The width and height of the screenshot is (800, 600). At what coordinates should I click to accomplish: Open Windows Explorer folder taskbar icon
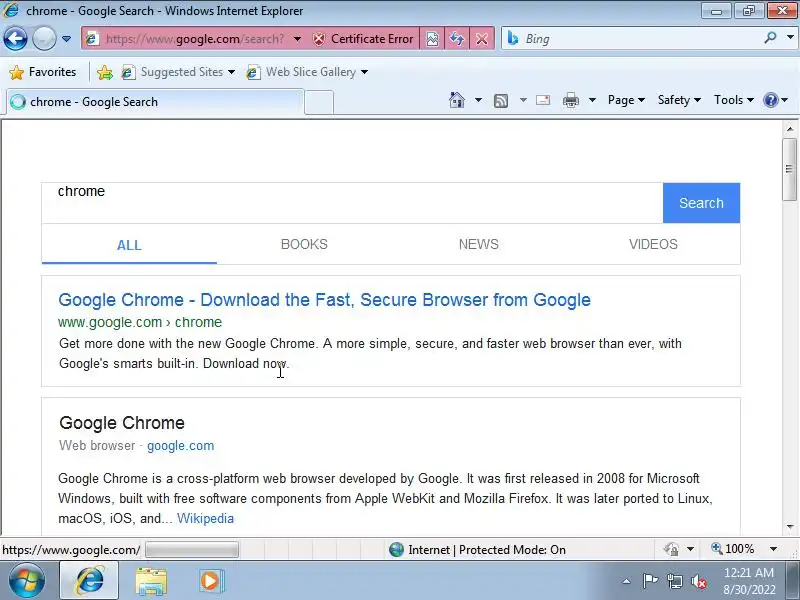[x=151, y=581]
